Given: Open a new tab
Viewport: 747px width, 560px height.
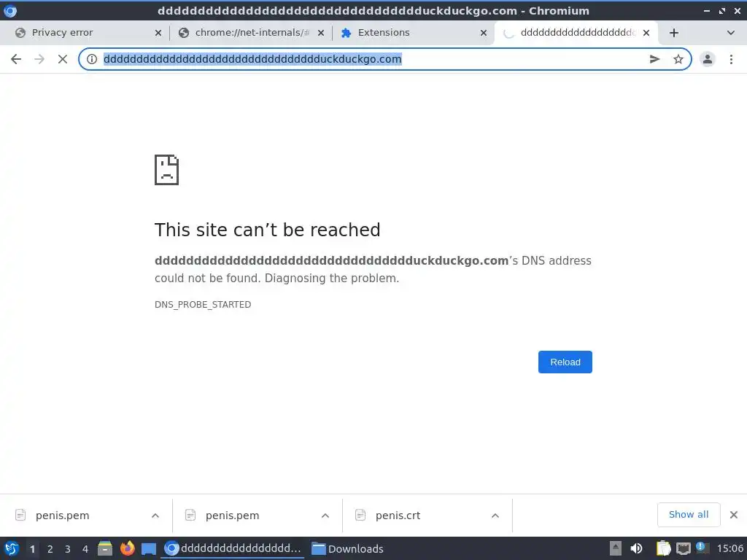Looking at the screenshot, I should [x=673, y=33].
